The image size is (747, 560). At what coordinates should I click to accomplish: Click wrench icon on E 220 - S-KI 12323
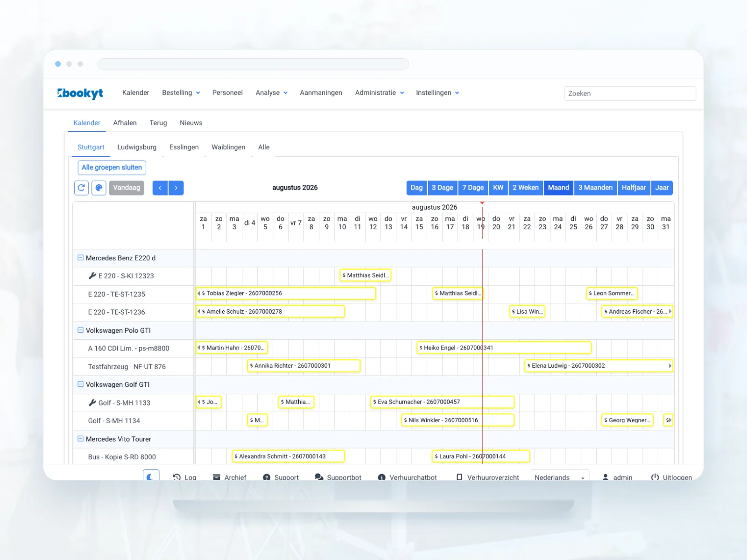click(x=92, y=276)
